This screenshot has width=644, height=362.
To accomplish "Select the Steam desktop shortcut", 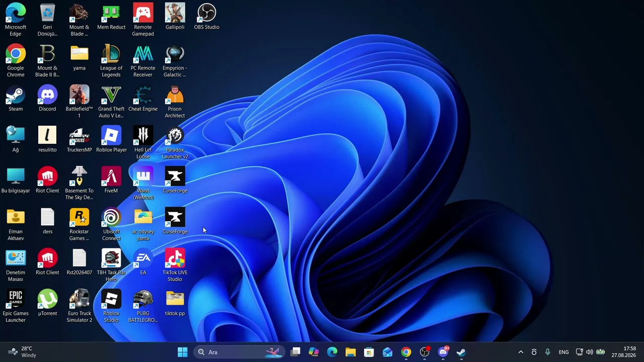I will coord(16,99).
